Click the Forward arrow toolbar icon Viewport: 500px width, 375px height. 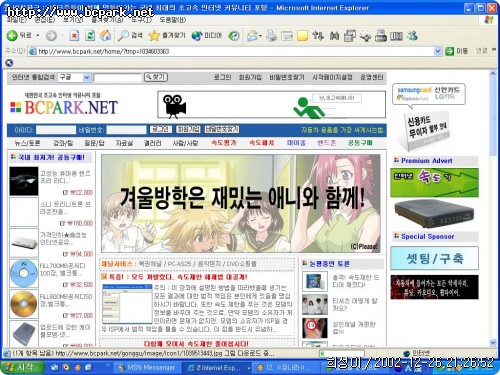coord(51,36)
